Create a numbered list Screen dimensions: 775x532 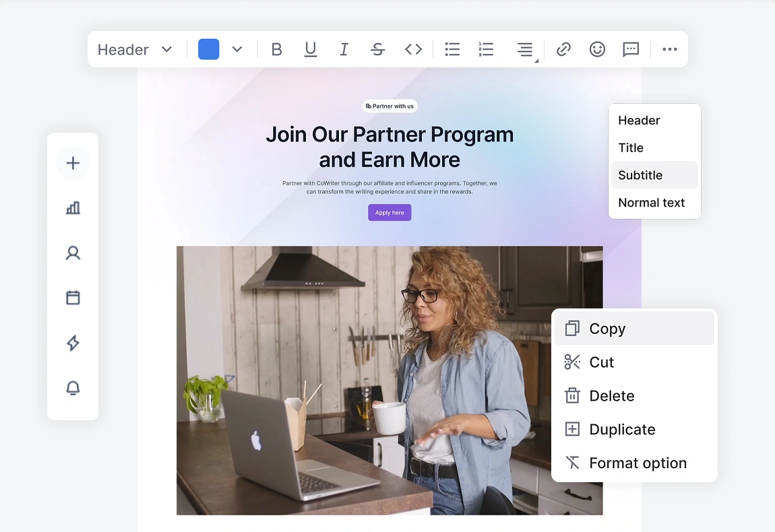pos(486,49)
